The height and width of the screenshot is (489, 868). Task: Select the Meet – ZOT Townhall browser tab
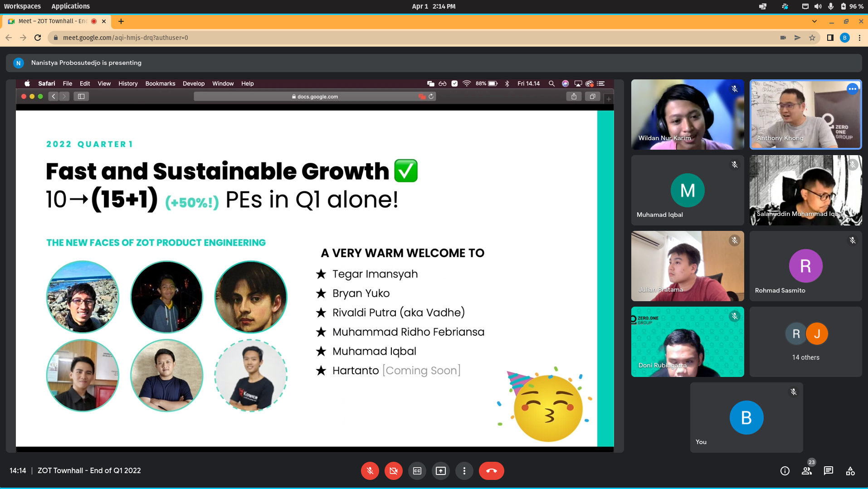52,21
